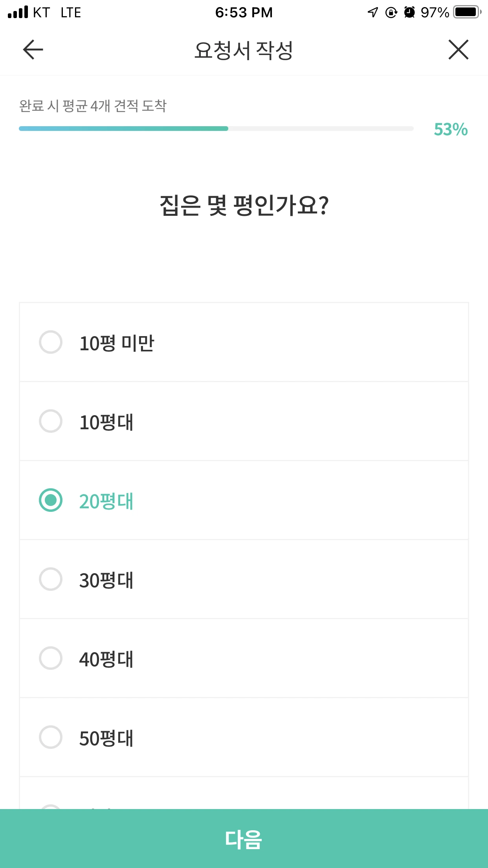The image size is (488, 868).
Task: Choose the 40평대 radio option
Action: click(x=51, y=658)
